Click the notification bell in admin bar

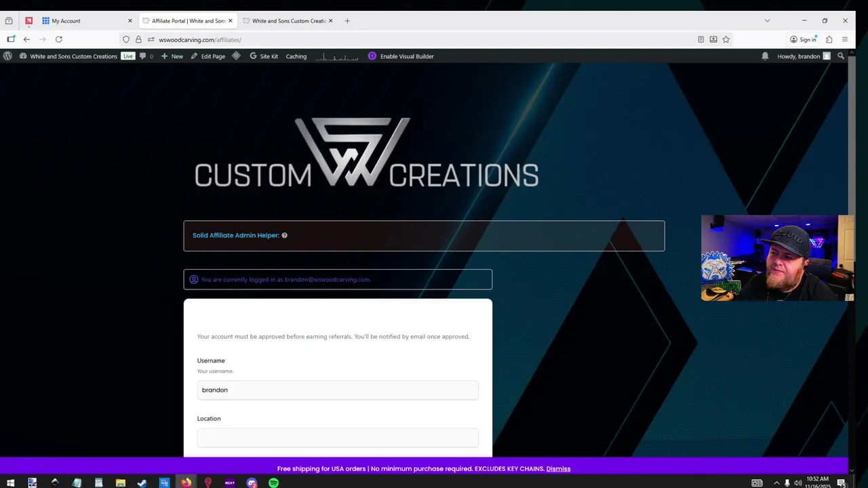765,56
